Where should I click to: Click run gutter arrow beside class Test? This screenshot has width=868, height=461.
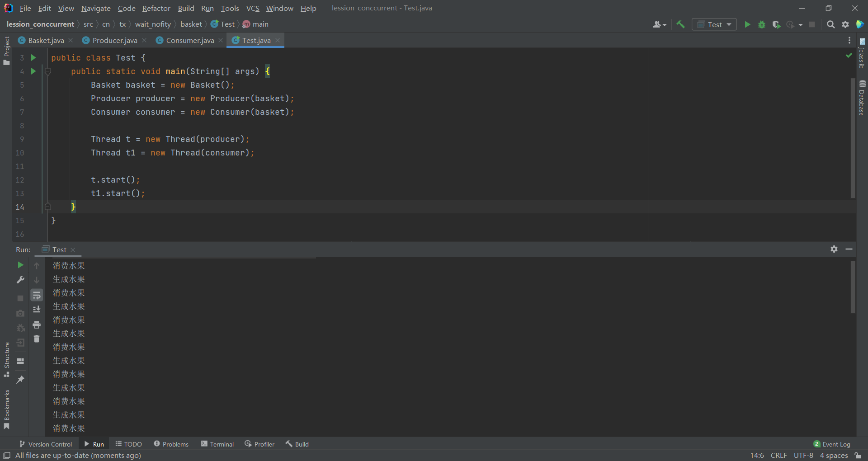coord(33,57)
